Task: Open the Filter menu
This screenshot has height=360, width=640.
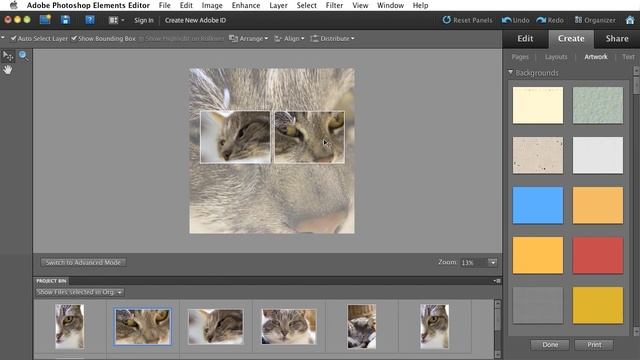Action: [x=334, y=5]
